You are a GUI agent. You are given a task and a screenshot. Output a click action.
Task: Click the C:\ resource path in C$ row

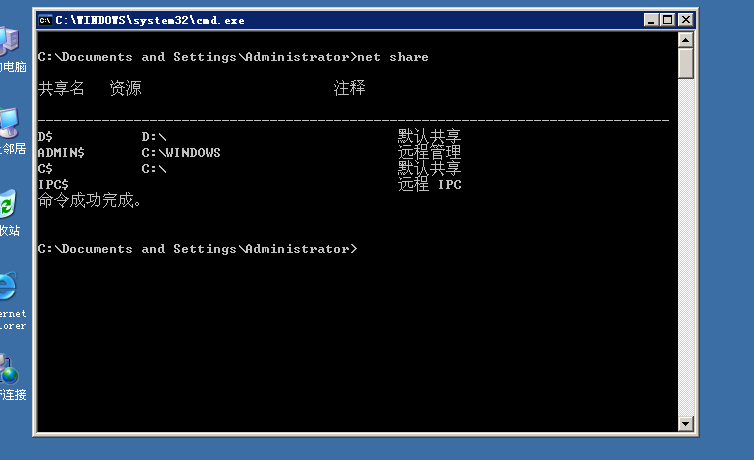154,169
